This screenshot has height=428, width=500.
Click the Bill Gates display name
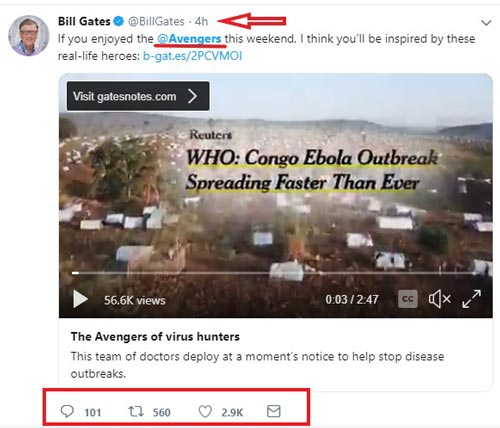point(84,21)
